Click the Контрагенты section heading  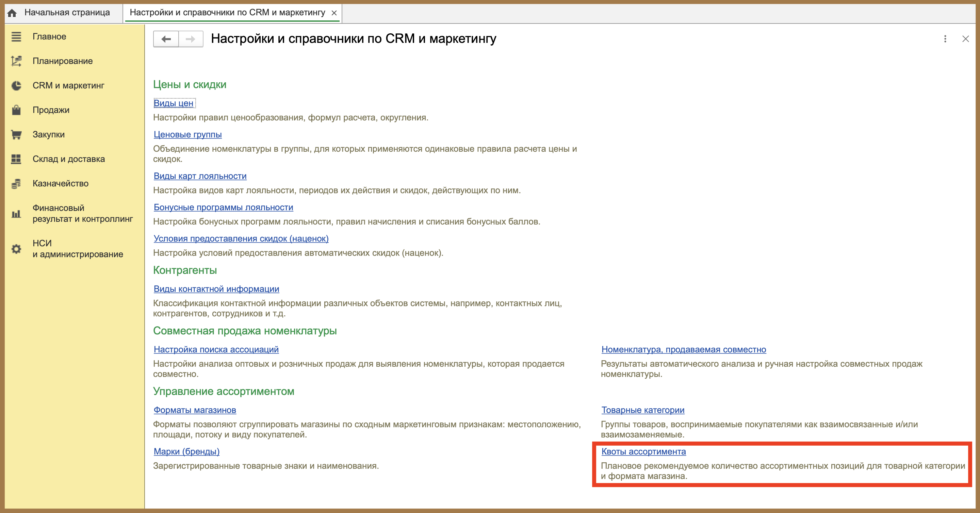pos(185,270)
